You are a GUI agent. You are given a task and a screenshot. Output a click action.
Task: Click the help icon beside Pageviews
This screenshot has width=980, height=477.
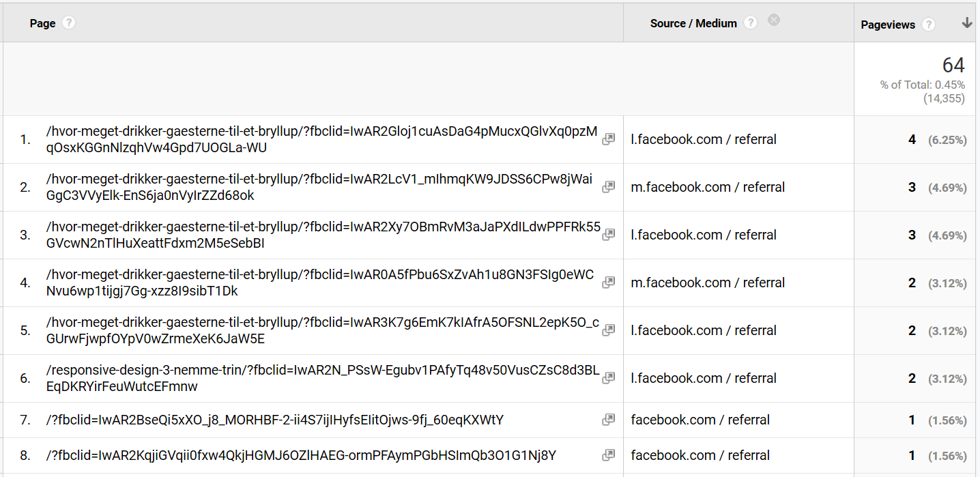click(x=928, y=25)
